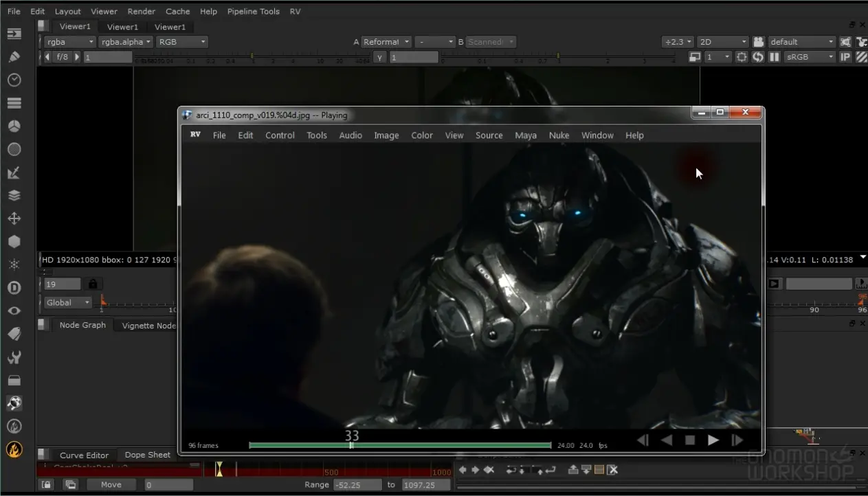Open the File menu in Nuke
This screenshot has width=868, height=496.
[14, 11]
